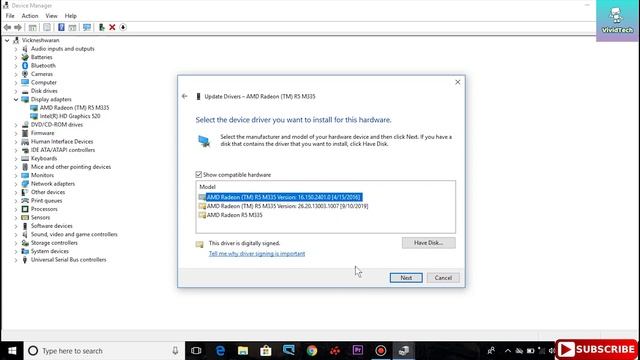Open Microsoft Store from the taskbar
The height and width of the screenshot is (360, 640).
(x=266, y=351)
